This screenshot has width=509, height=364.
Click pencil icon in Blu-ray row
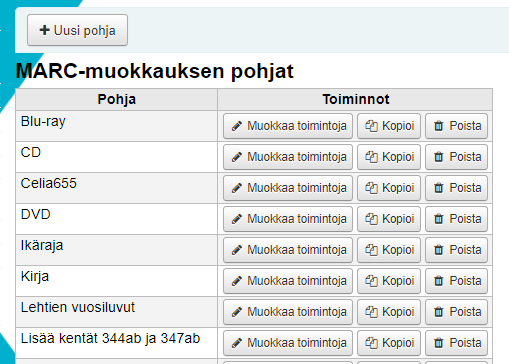(x=237, y=126)
